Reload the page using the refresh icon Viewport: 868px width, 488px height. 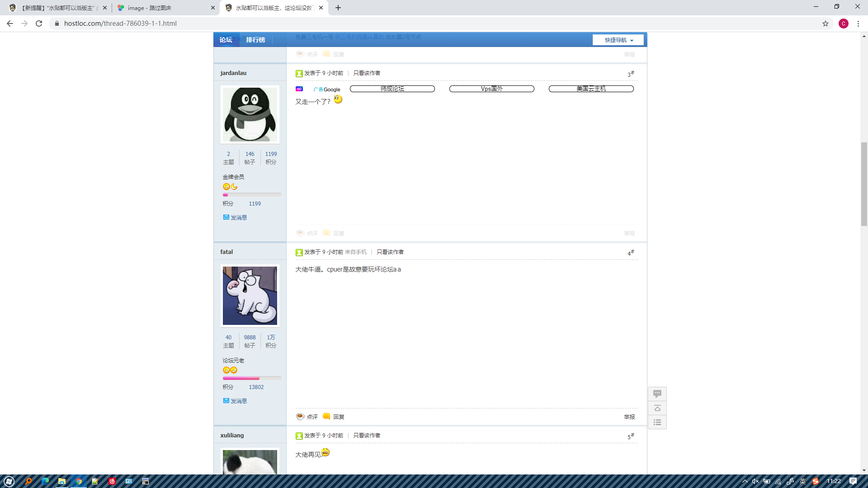click(x=39, y=23)
